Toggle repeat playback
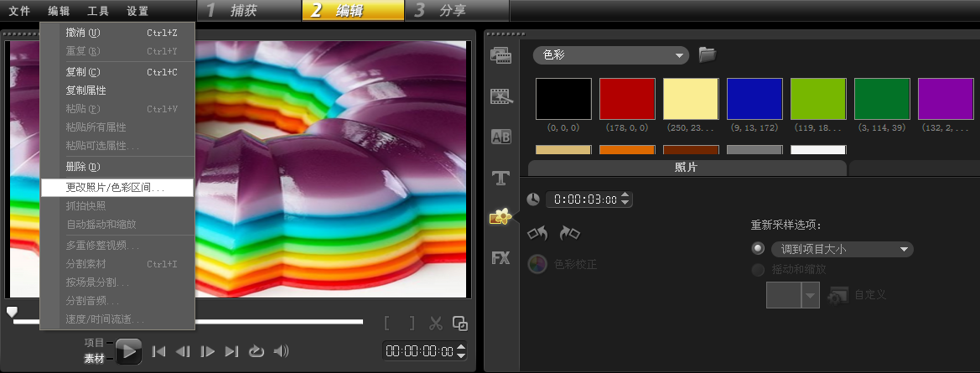Viewport: 980px width, 373px height. (257, 351)
